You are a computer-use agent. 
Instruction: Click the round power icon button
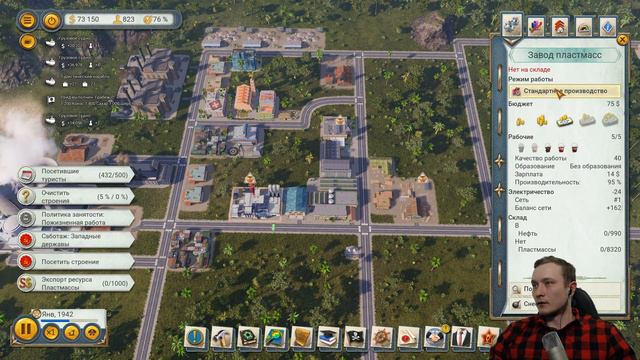click(x=51, y=20)
